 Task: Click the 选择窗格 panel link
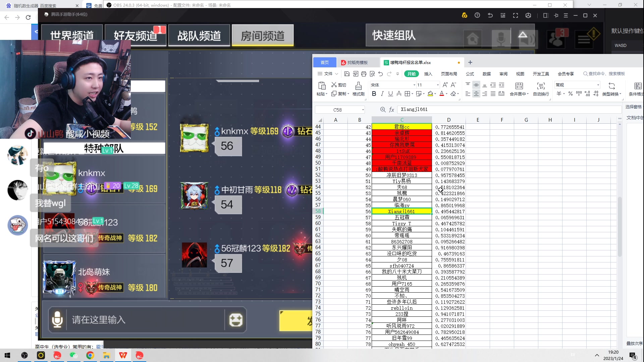(x=633, y=107)
